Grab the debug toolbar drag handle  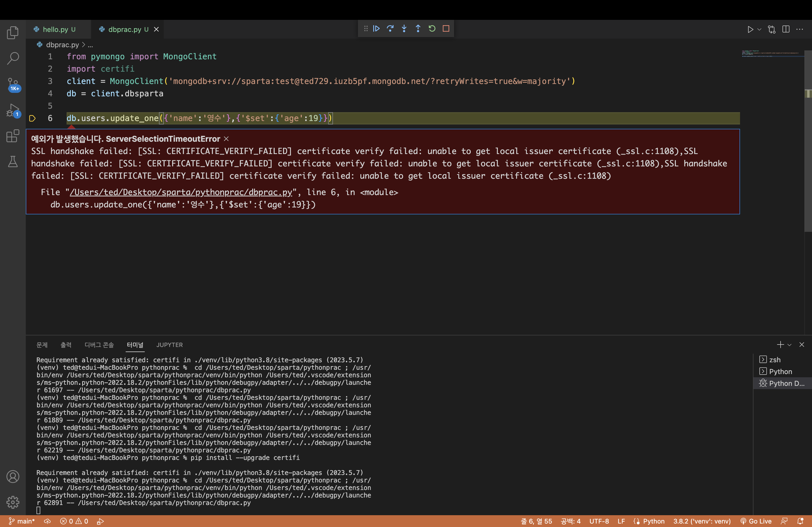pyautogui.click(x=366, y=29)
